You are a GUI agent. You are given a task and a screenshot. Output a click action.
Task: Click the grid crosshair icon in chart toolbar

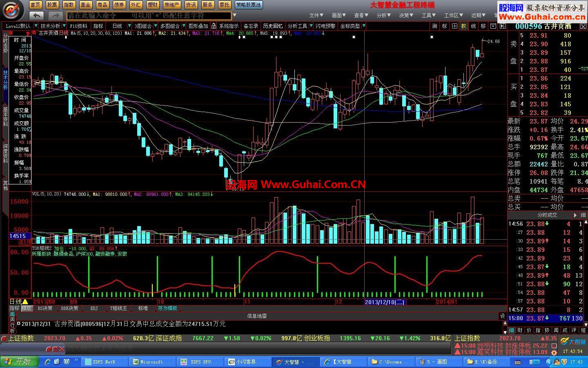454,26
